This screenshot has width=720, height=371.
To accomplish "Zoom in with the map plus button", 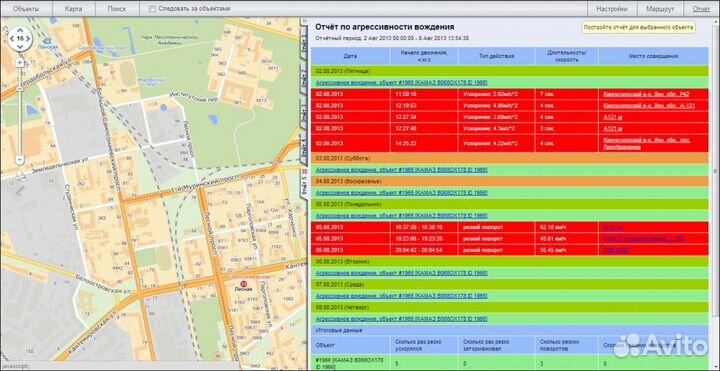I will point(20,62).
